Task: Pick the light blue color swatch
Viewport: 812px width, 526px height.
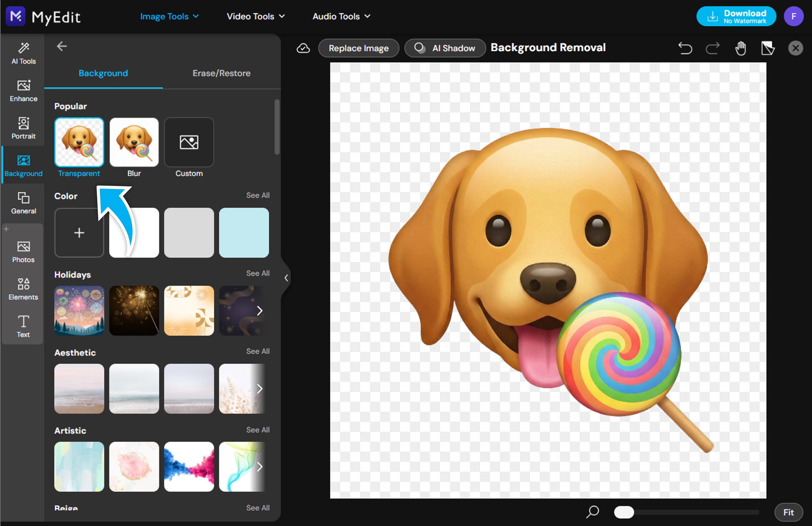Action: [x=244, y=232]
